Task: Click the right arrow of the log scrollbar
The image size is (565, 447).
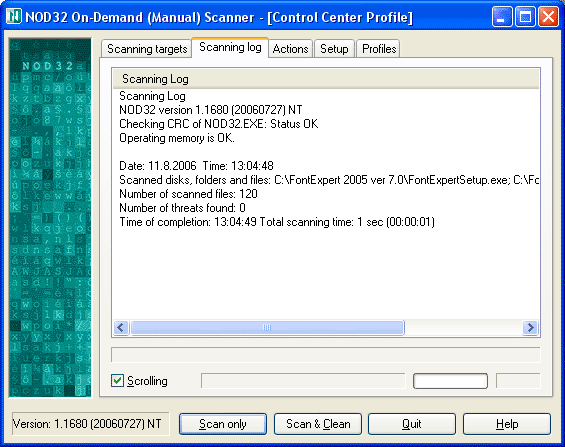Action: click(530, 327)
